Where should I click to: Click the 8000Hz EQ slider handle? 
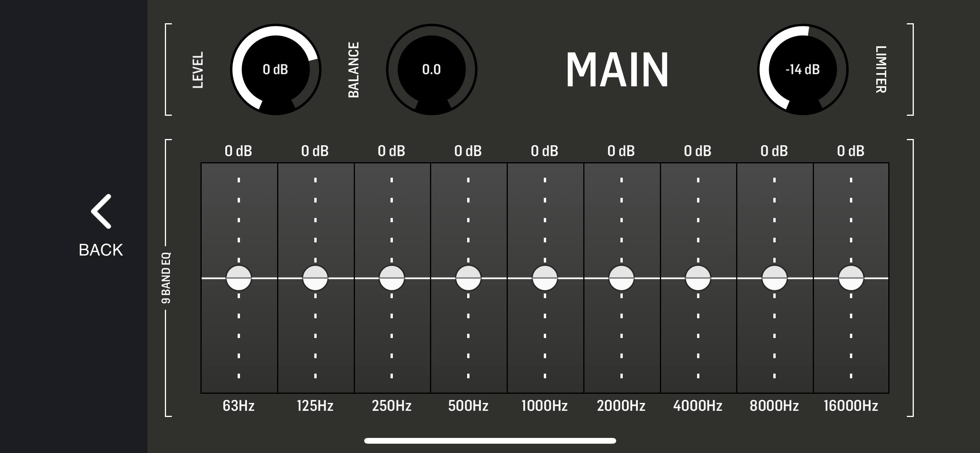click(x=774, y=278)
